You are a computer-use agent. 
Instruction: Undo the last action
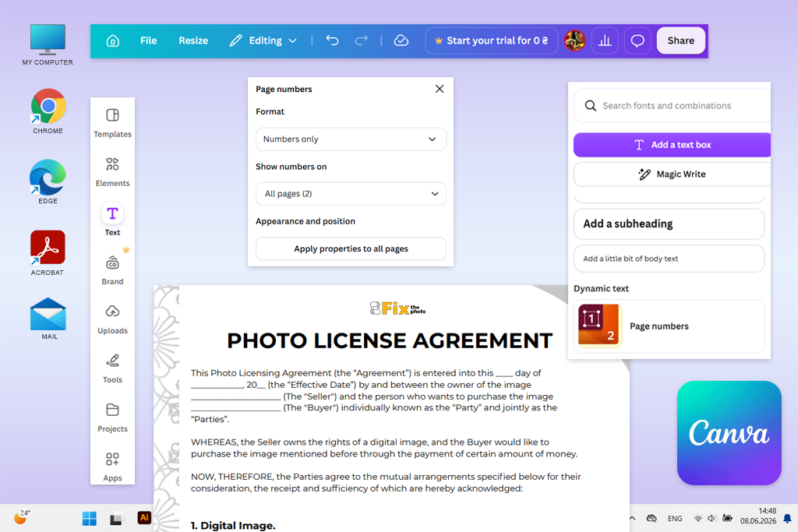pyautogui.click(x=332, y=41)
